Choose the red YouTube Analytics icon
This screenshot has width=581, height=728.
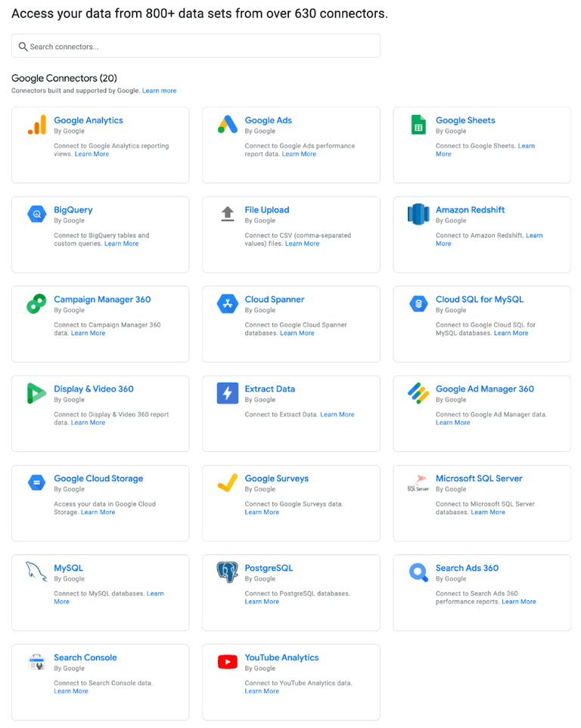(x=228, y=662)
